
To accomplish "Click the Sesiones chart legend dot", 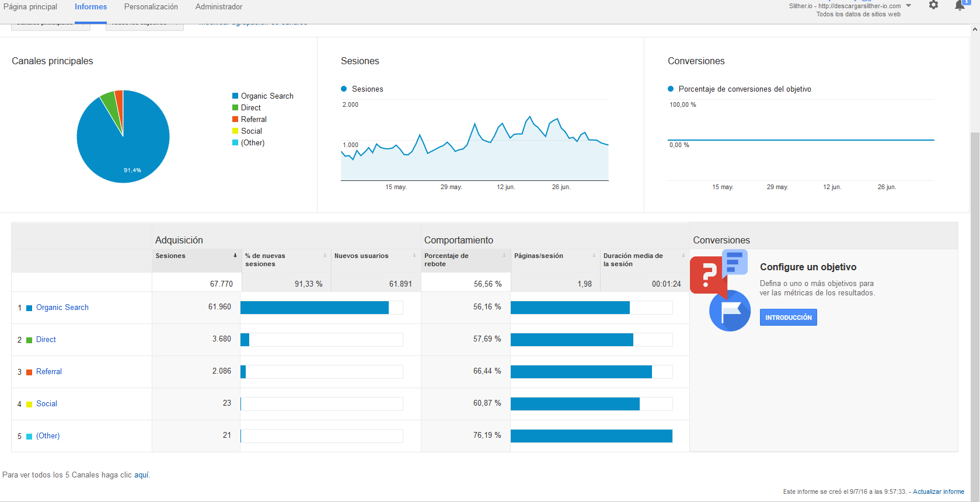I will pyautogui.click(x=344, y=89).
